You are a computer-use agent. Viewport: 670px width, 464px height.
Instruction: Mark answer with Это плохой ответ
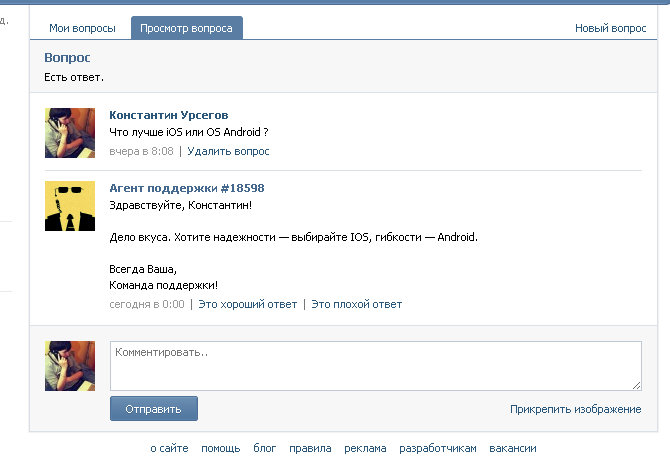[x=356, y=304]
